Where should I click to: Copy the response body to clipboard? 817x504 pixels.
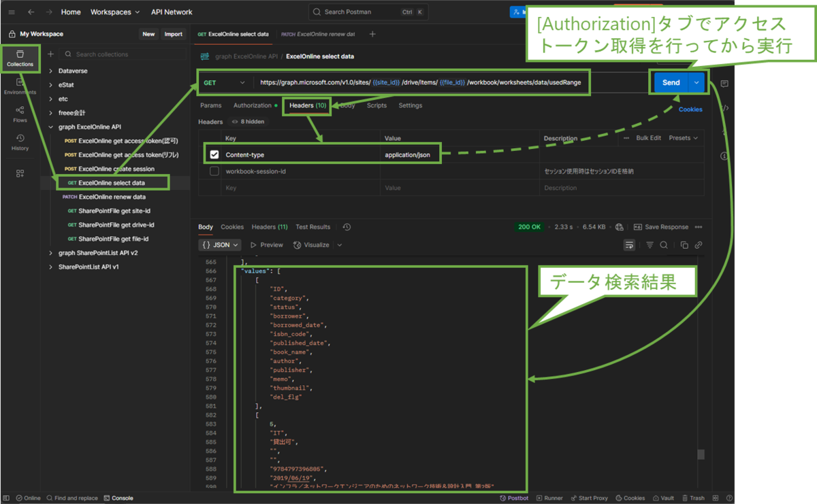(x=684, y=245)
